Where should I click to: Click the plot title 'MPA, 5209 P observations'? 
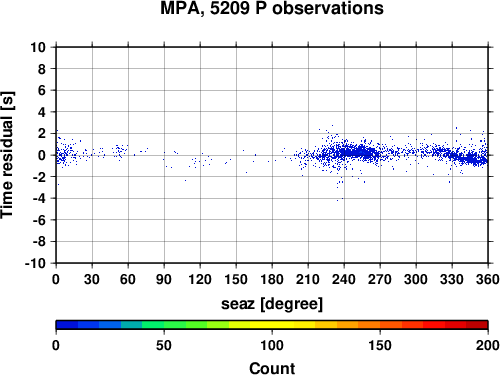pos(272,8)
